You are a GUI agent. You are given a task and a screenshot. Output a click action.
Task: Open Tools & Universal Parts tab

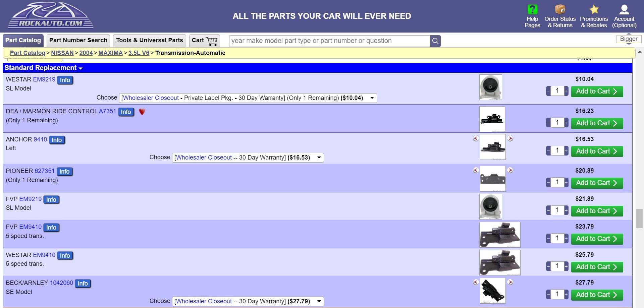point(150,40)
